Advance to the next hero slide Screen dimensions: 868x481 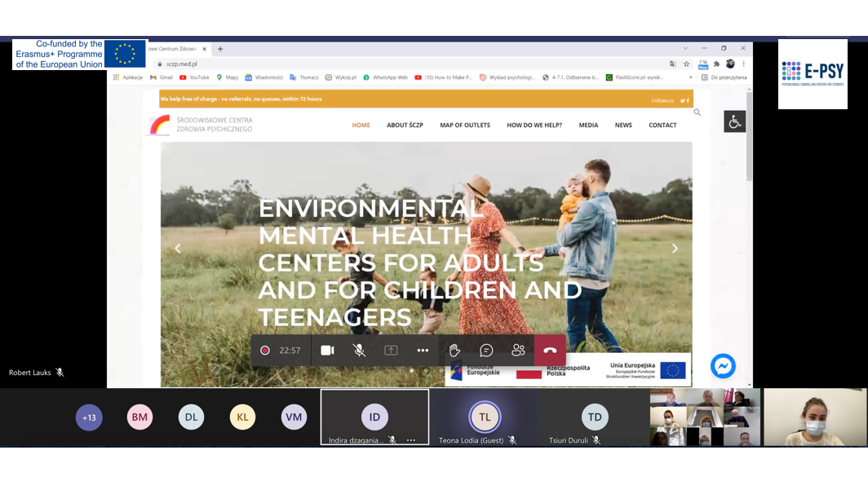pyautogui.click(x=675, y=249)
